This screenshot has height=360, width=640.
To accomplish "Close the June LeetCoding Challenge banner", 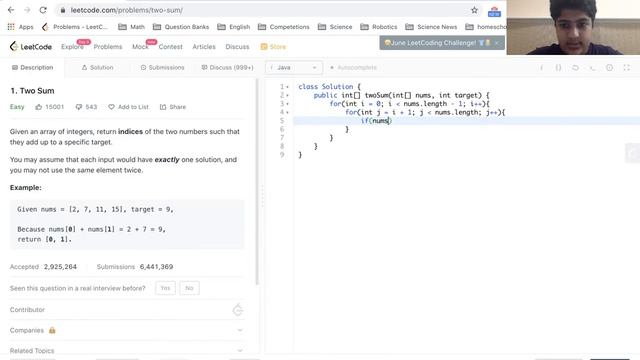I will pyautogui.click(x=497, y=43).
